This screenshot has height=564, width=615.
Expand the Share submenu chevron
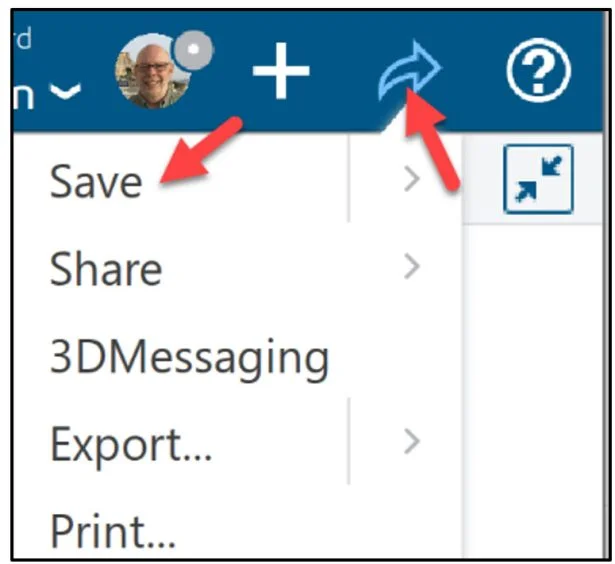click(411, 266)
